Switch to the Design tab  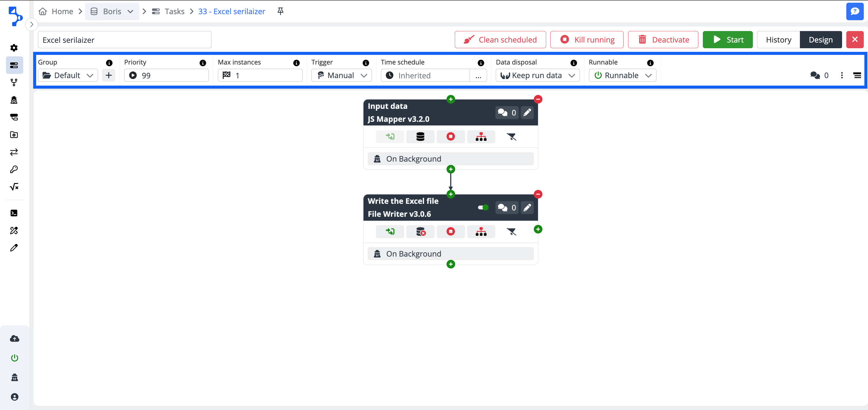point(820,40)
